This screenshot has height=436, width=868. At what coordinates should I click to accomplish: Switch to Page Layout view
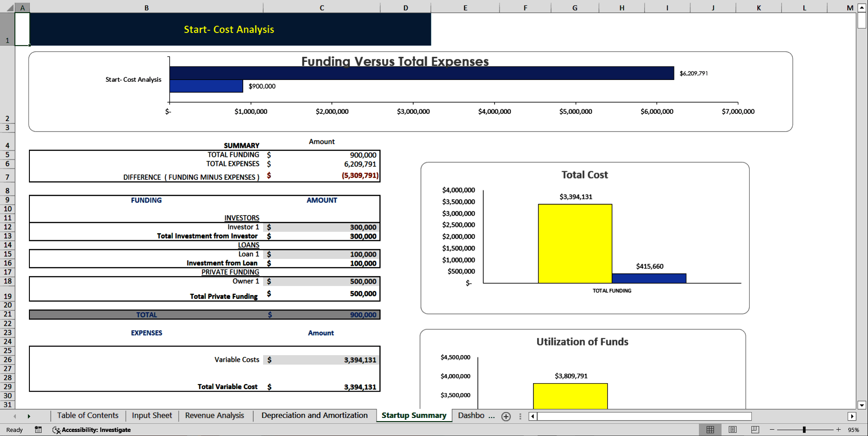tap(732, 430)
